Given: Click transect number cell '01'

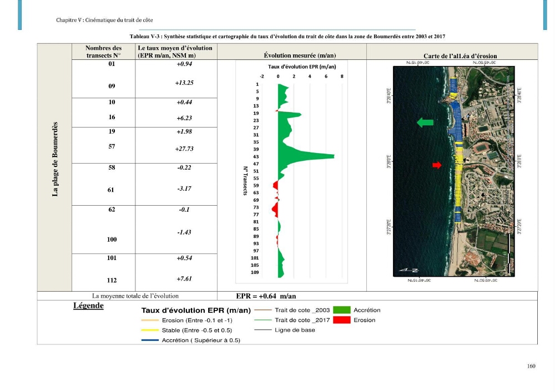Looking at the screenshot, I should tap(112, 64).
